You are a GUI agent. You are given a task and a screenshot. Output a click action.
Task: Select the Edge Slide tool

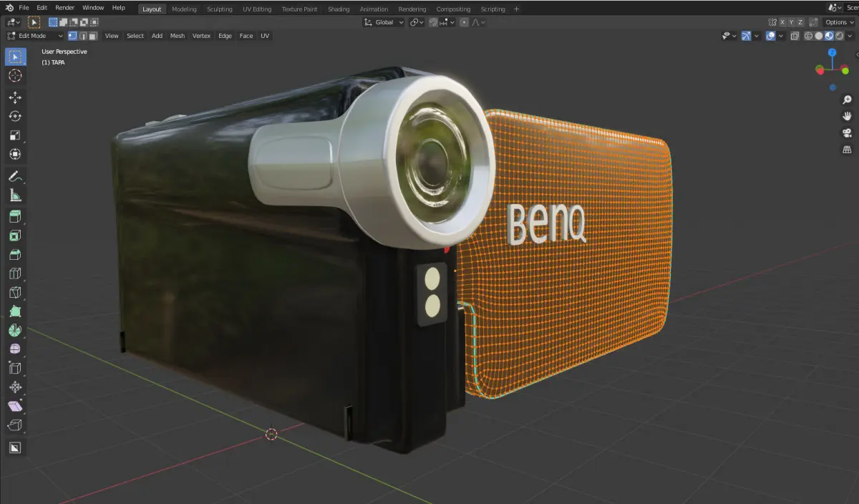(x=15, y=369)
